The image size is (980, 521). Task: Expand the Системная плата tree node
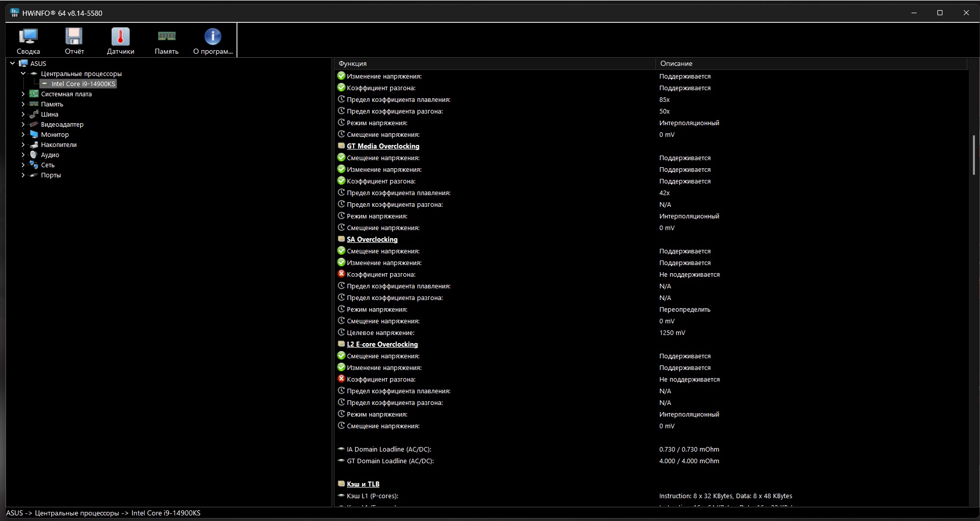(23, 94)
